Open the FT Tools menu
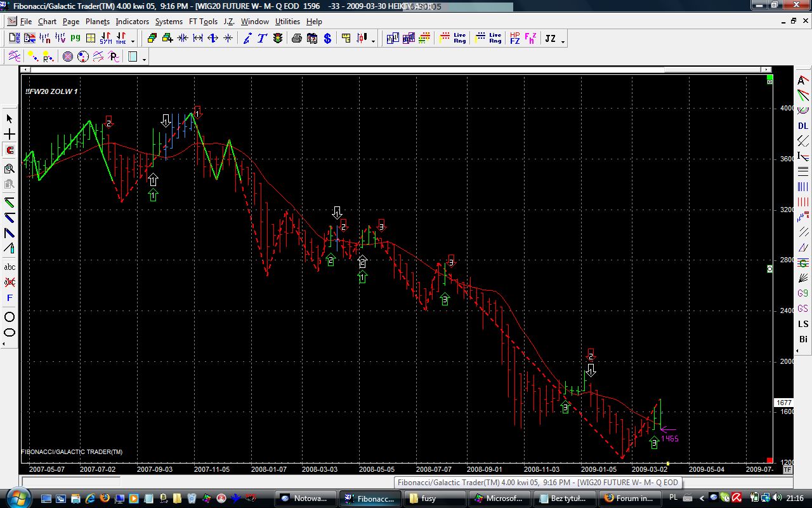This screenshot has width=812, height=508. [203, 22]
